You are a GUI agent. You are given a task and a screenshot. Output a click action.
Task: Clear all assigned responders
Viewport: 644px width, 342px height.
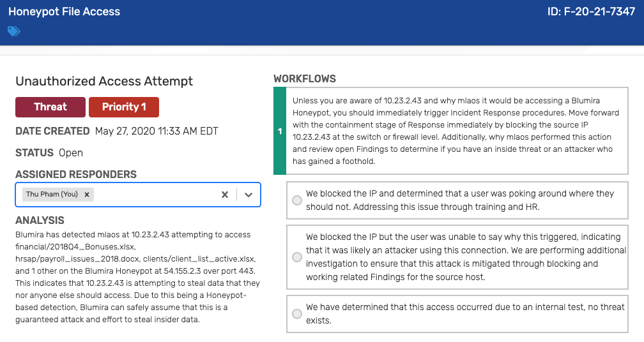point(225,195)
